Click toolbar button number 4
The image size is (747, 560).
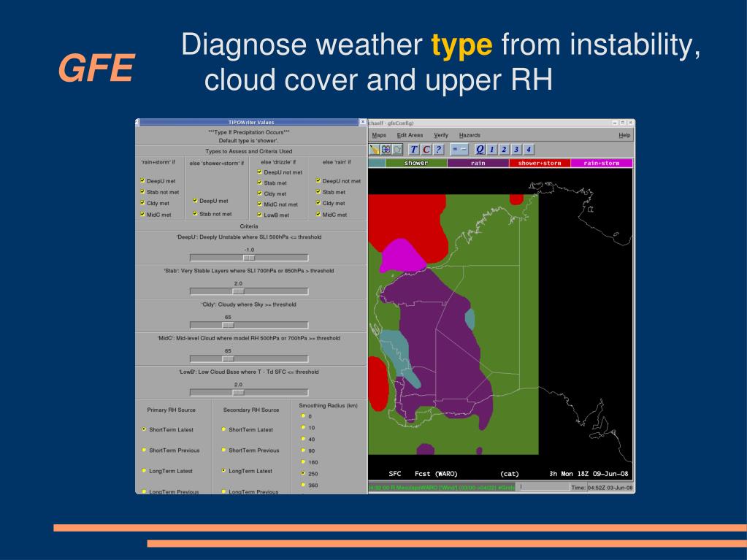point(529,150)
